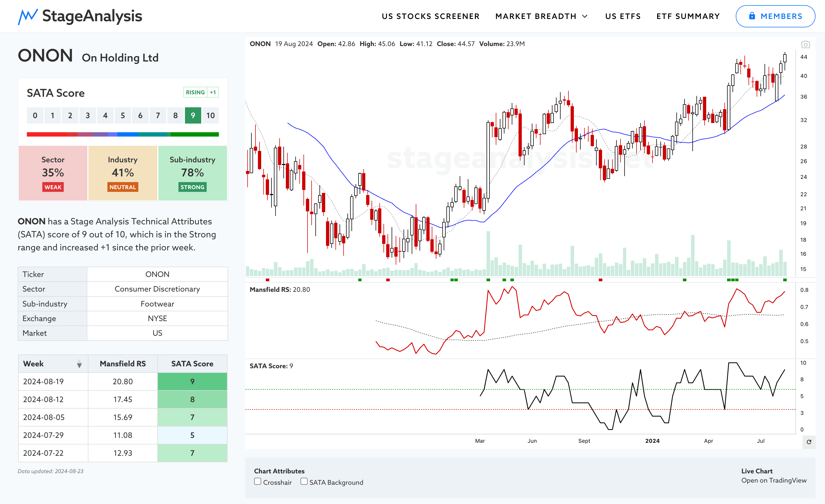Click the Mar time axis label
Viewport: 825px width, 504px height.
pos(480,441)
